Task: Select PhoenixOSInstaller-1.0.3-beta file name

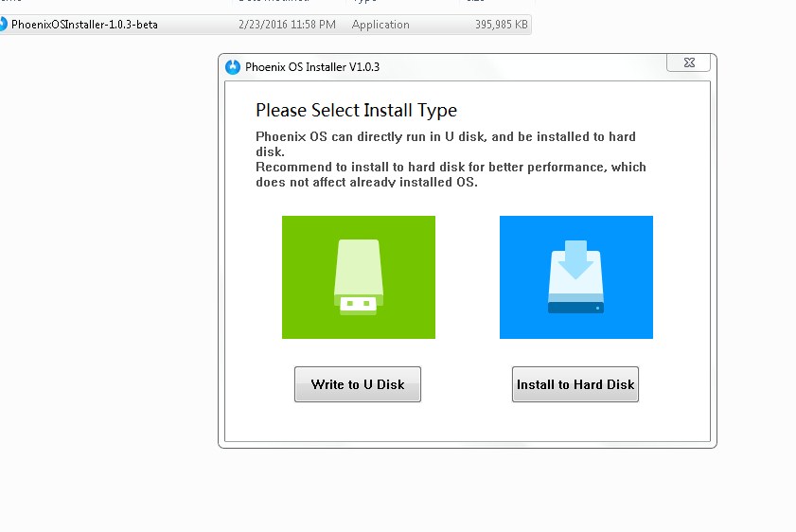Action: tap(85, 25)
